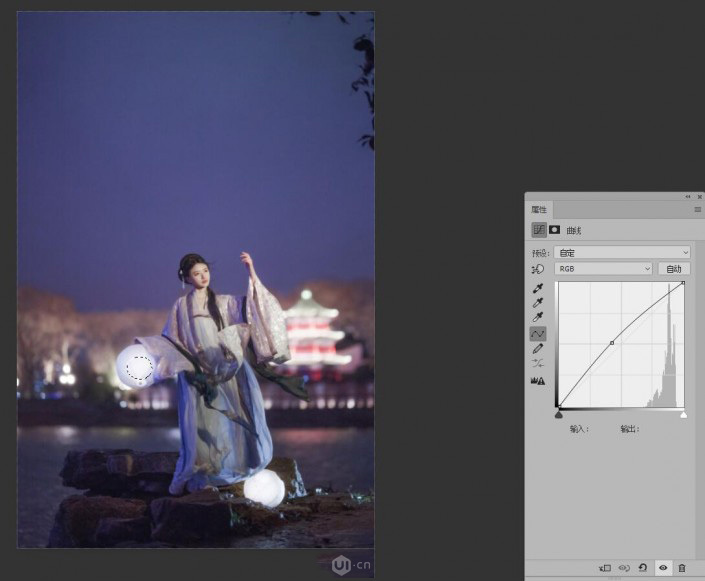This screenshot has width=705, height=581.
Task: Switch to the layer mask view icon
Action: pos(555,230)
